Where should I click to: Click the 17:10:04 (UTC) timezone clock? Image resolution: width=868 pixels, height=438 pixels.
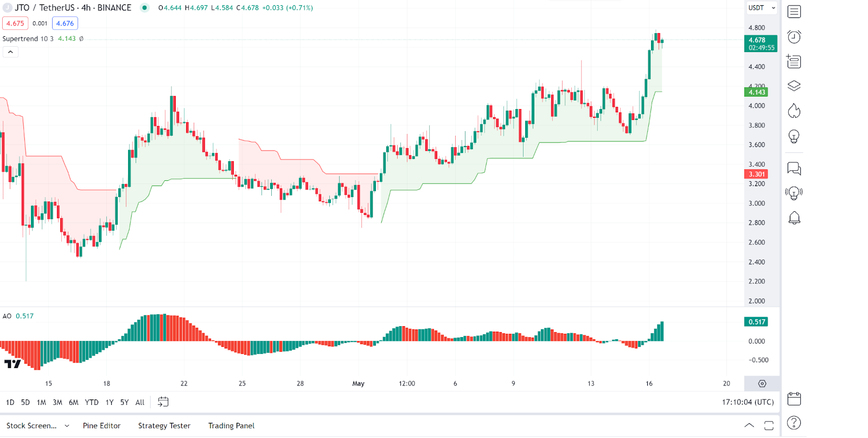click(x=748, y=402)
